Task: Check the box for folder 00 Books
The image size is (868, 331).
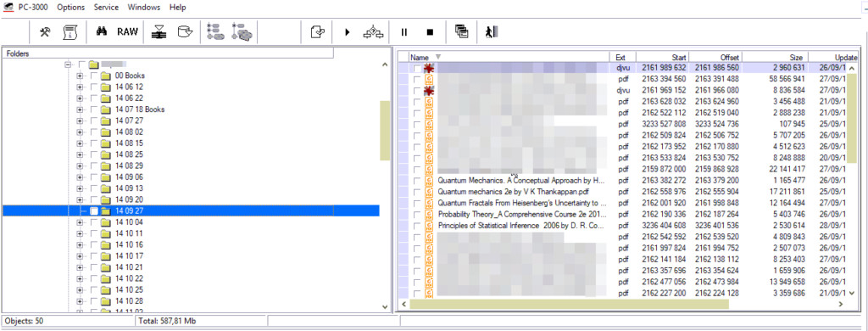Action: tap(94, 76)
